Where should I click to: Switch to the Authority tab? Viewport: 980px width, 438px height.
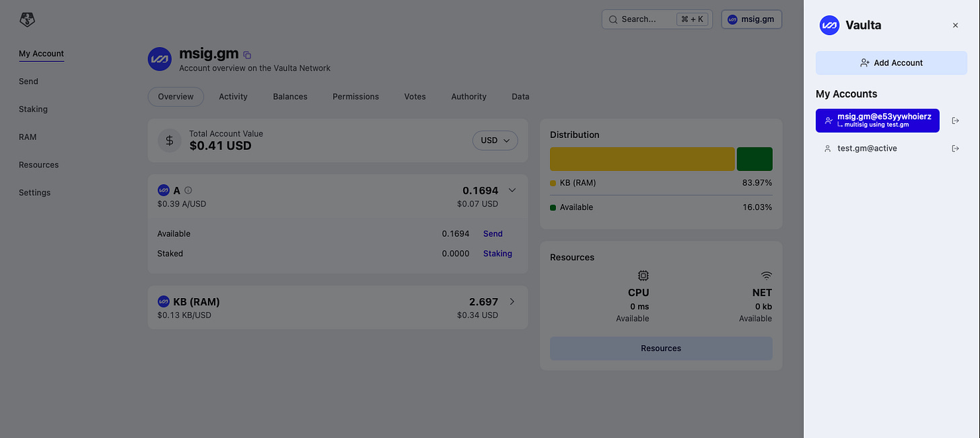[469, 96]
